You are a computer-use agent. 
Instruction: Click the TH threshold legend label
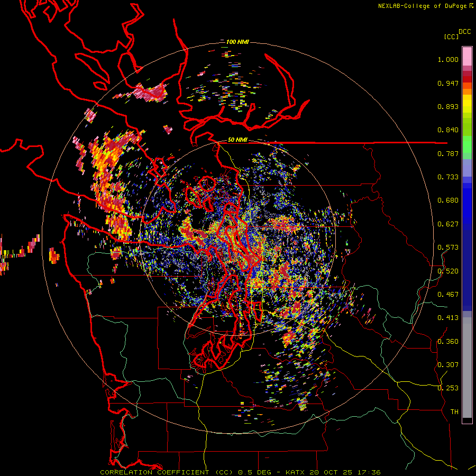(454, 412)
